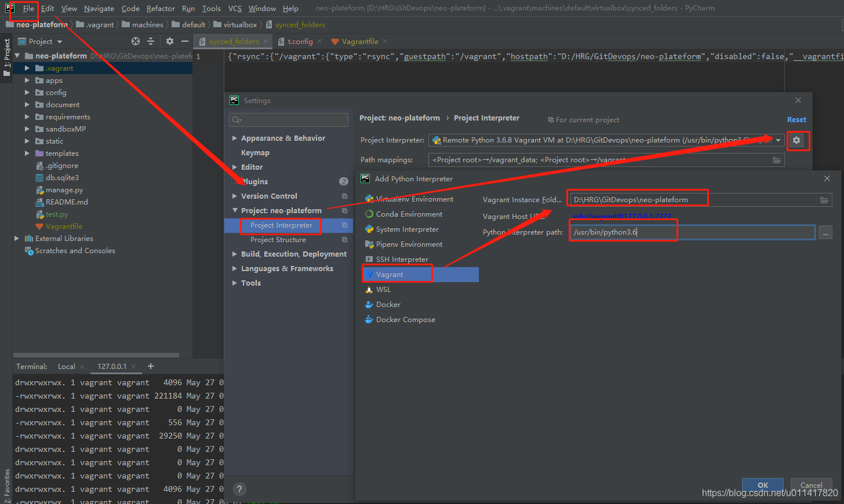Switch to the t.config editor tab
This screenshot has width=844, height=504.
[x=300, y=41]
